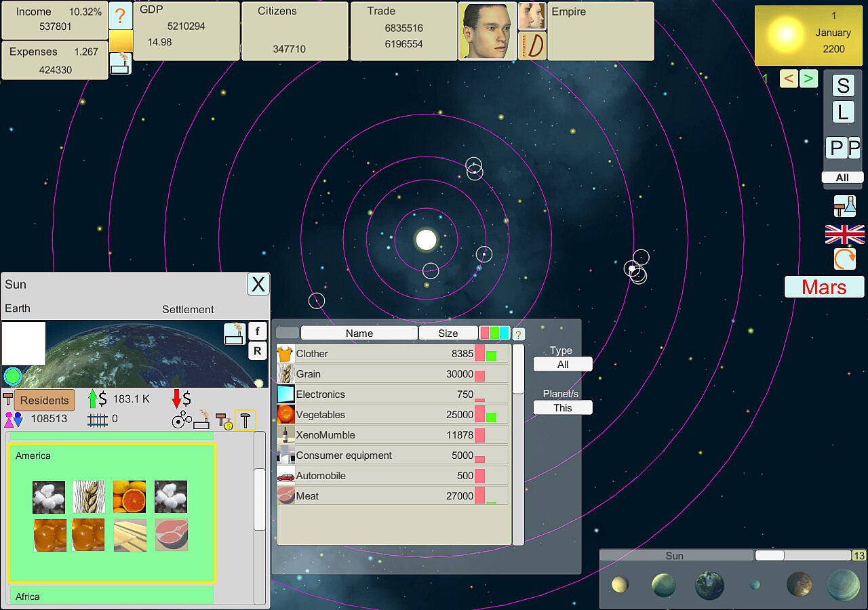This screenshot has height=610, width=868.
Task: Select the Consumer equipment row
Action: (x=393, y=455)
